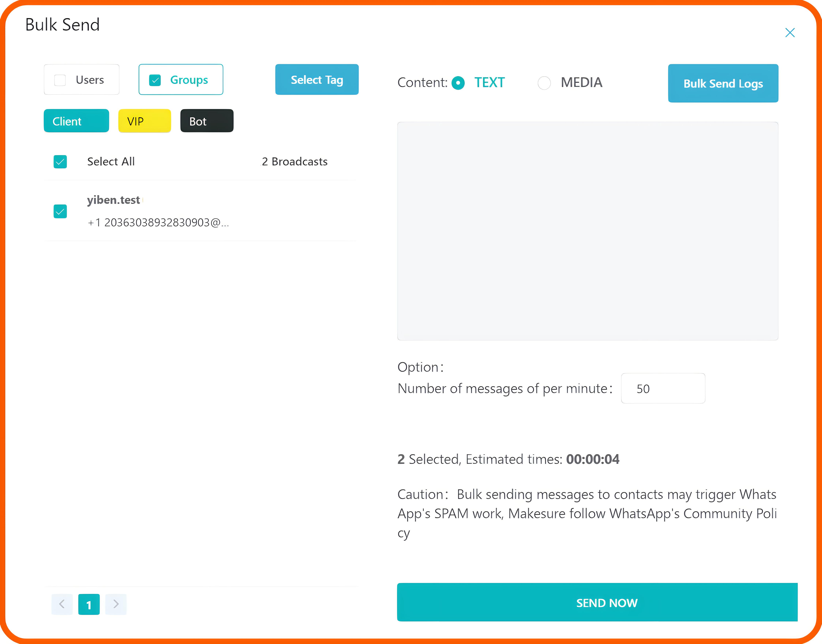Image resolution: width=822 pixels, height=644 pixels.
Task: Click the message text area
Action: [x=588, y=231]
